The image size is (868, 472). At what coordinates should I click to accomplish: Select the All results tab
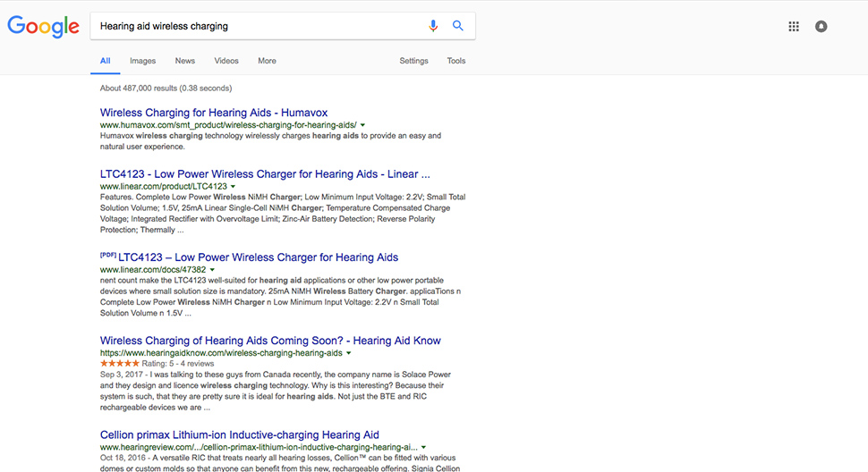(x=106, y=61)
